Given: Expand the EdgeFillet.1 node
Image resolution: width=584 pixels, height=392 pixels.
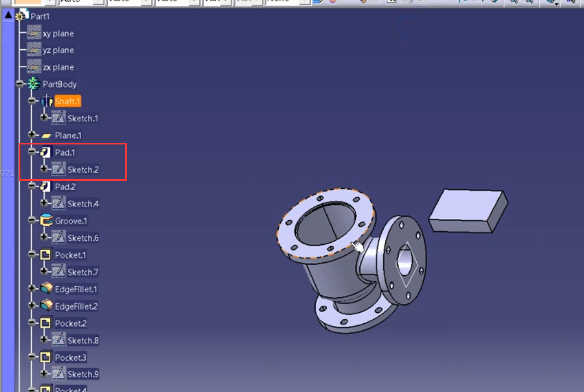Looking at the screenshot, I should click(31, 288).
